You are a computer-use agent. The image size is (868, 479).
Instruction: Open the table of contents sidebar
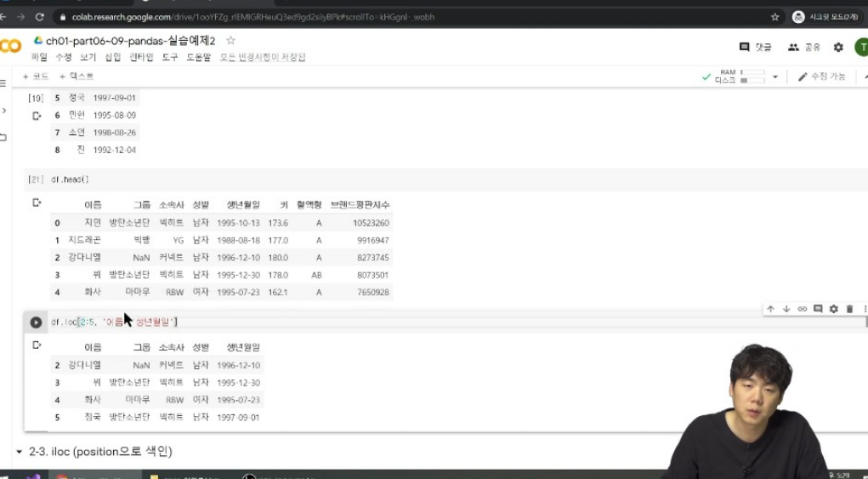3,83
